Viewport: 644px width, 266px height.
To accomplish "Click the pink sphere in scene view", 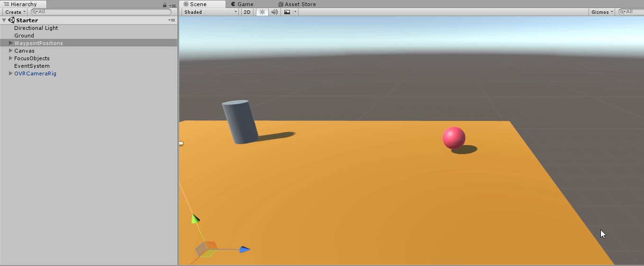I will [454, 138].
